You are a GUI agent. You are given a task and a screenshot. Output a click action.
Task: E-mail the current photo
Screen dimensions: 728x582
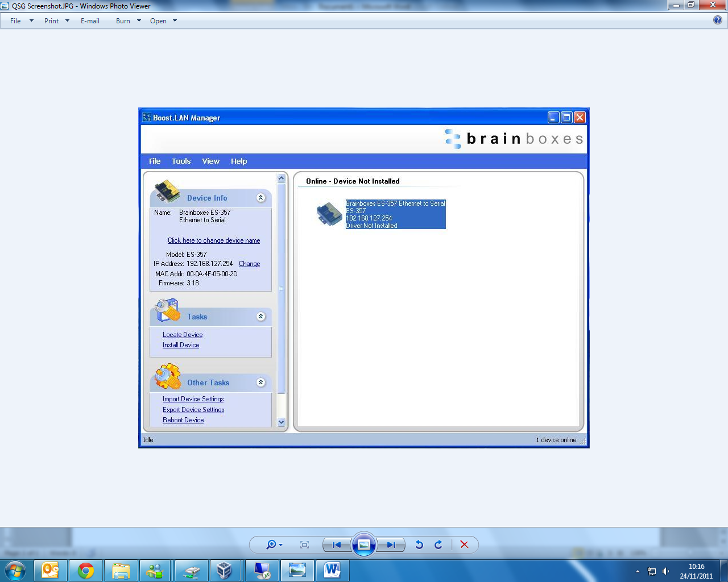click(90, 21)
